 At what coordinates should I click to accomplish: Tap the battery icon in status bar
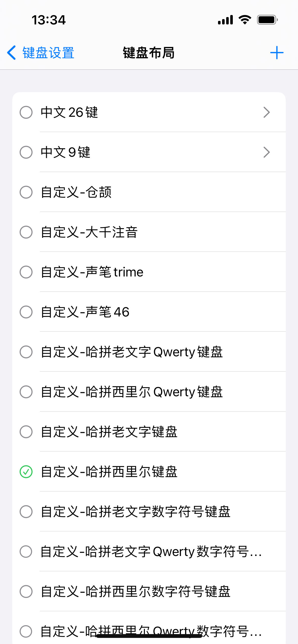point(267,20)
